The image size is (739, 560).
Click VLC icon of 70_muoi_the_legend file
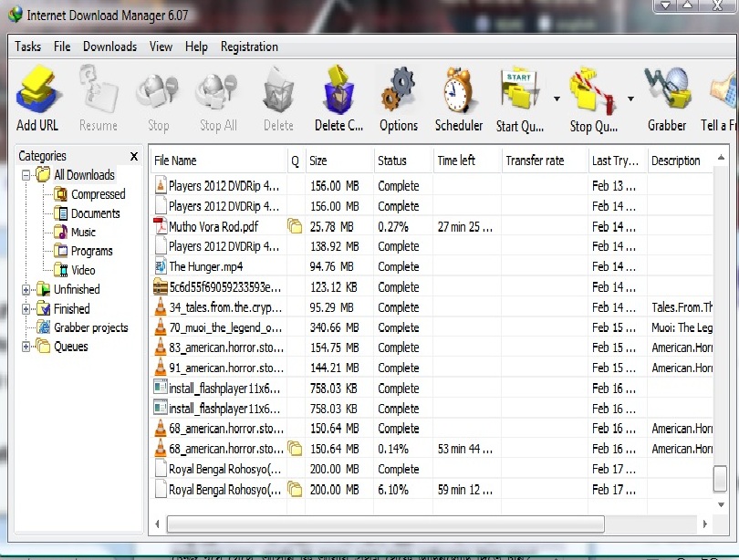tap(161, 327)
